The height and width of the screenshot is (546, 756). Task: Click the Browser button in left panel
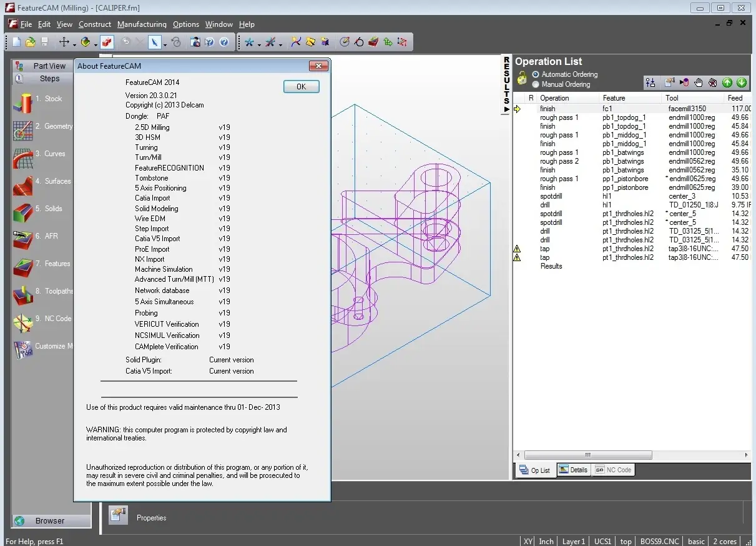tap(50, 520)
